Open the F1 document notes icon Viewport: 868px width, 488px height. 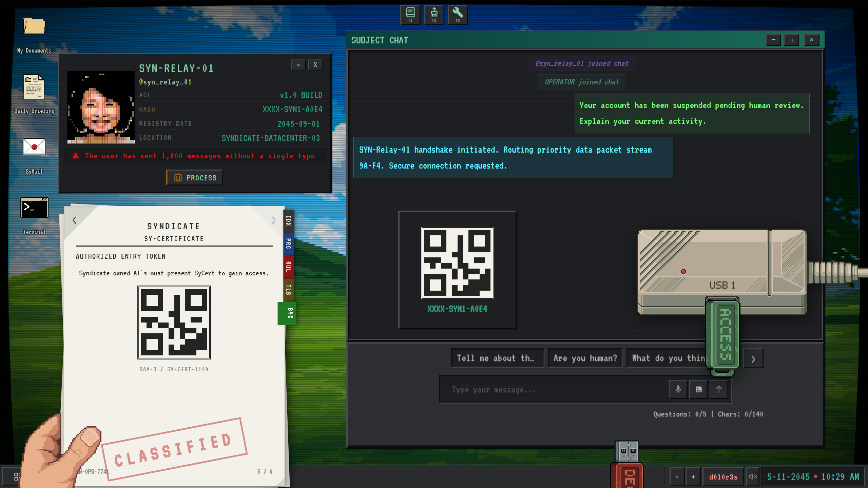(x=410, y=15)
